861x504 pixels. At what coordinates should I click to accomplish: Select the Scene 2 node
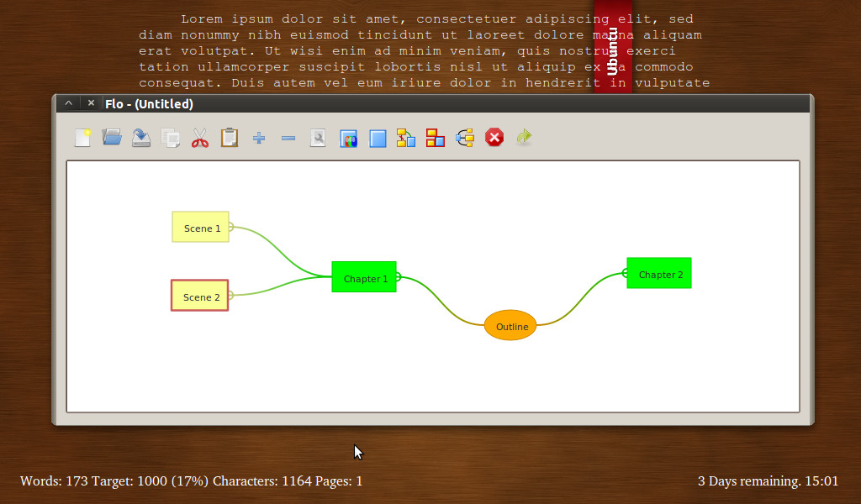[200, 296]
